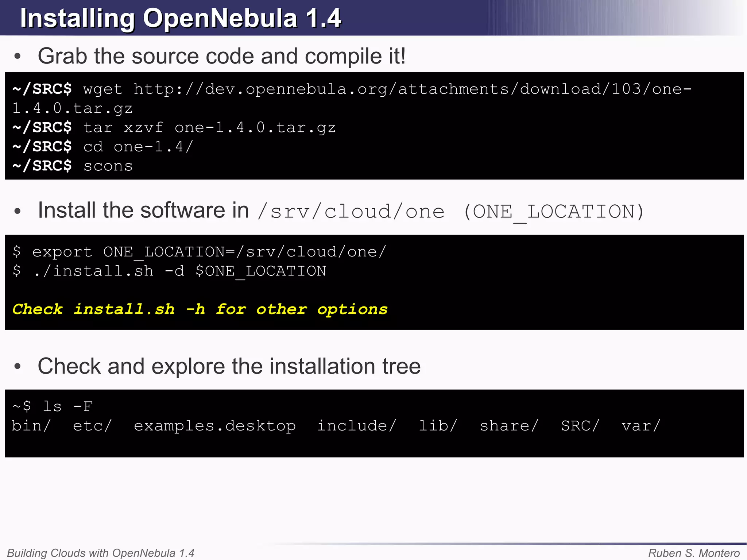Click the 'etc/' directory entry
This screenshot has width=747, height=560.
(x=92, y=426)
